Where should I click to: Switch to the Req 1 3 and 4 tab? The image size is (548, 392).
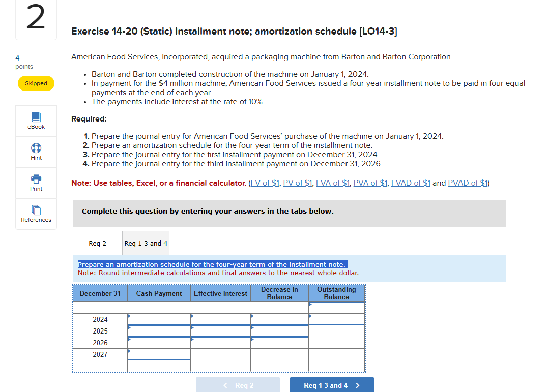146,243
